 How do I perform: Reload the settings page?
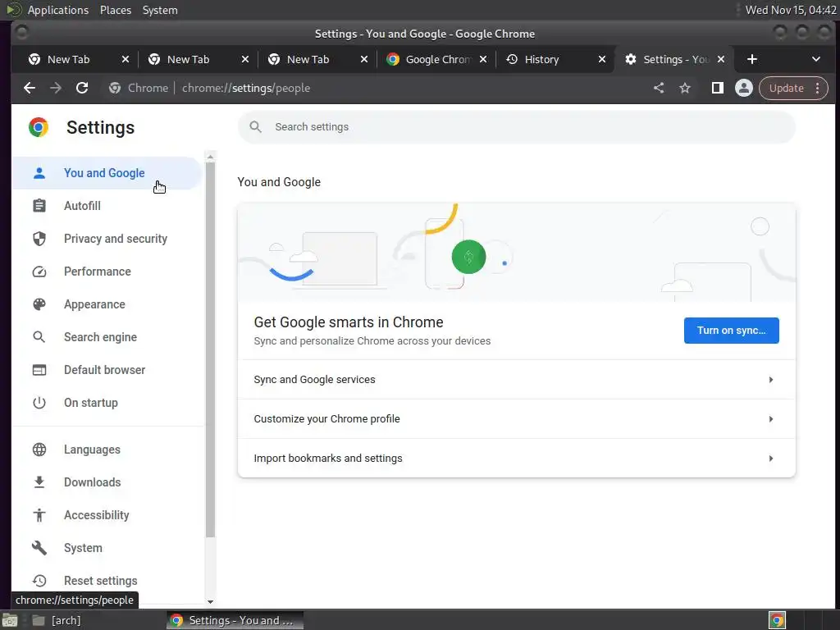(x=82, y=88)
